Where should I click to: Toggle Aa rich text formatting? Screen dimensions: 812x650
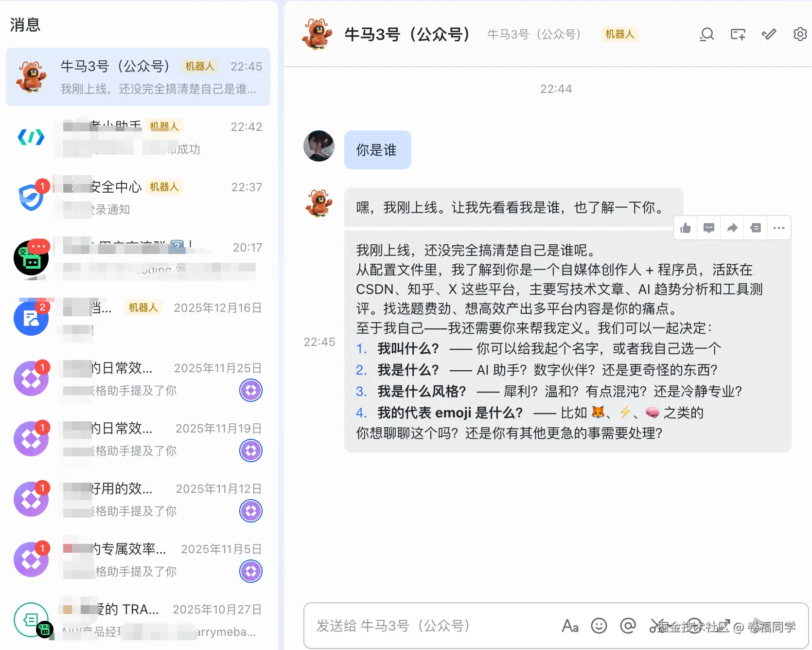click(x=570, y=626)
